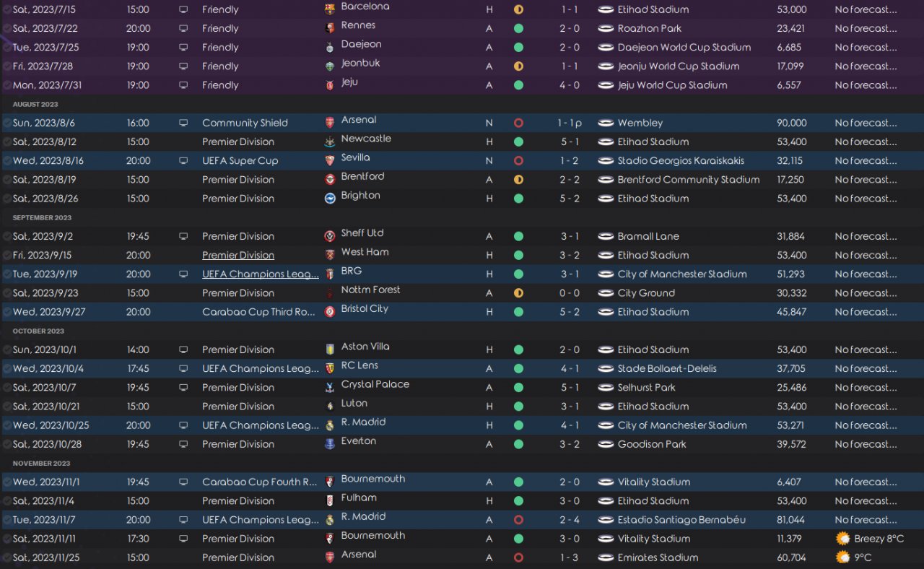
Task: Click the check mark beside Wed, 2023/9/27
Action: pos(6,312)
